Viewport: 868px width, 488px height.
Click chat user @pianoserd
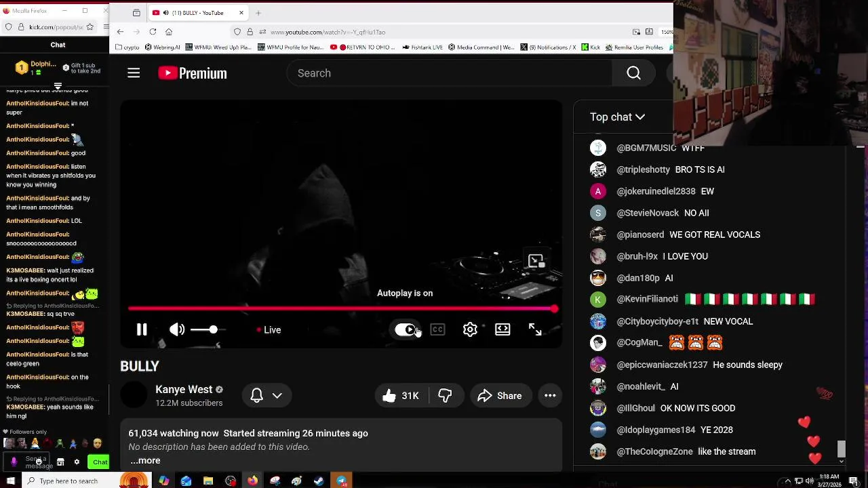tap(640, 235)
